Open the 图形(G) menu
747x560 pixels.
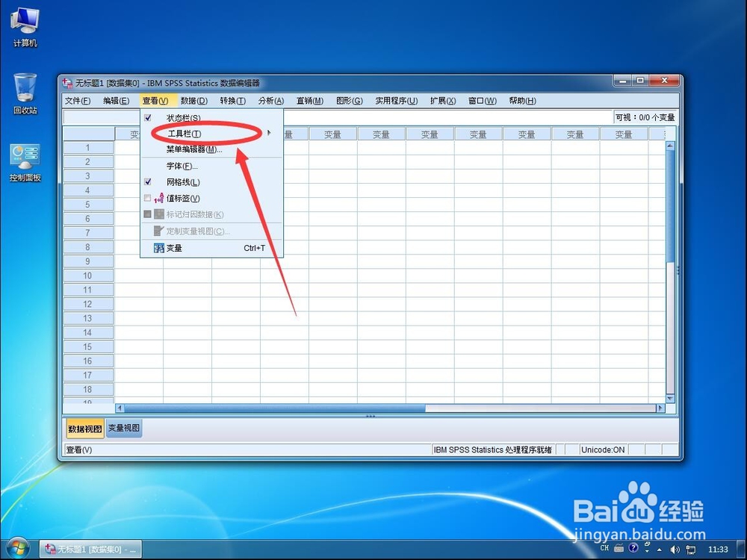(350, 101)
